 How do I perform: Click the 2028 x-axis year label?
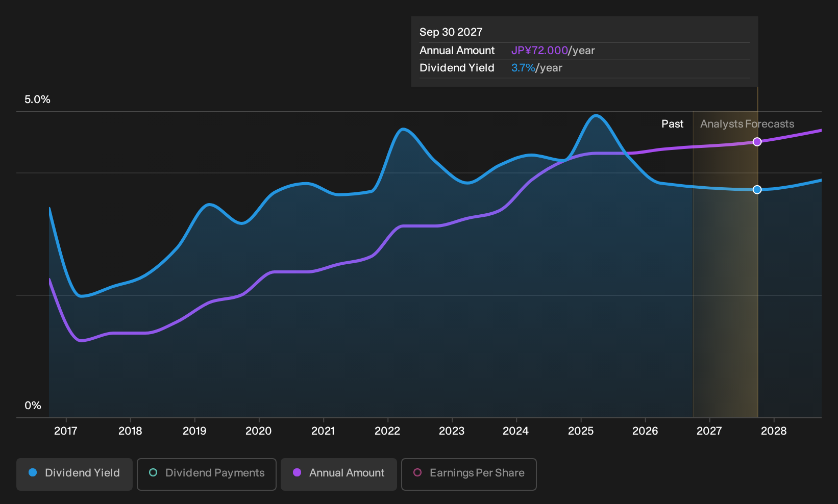coord(774,431)
